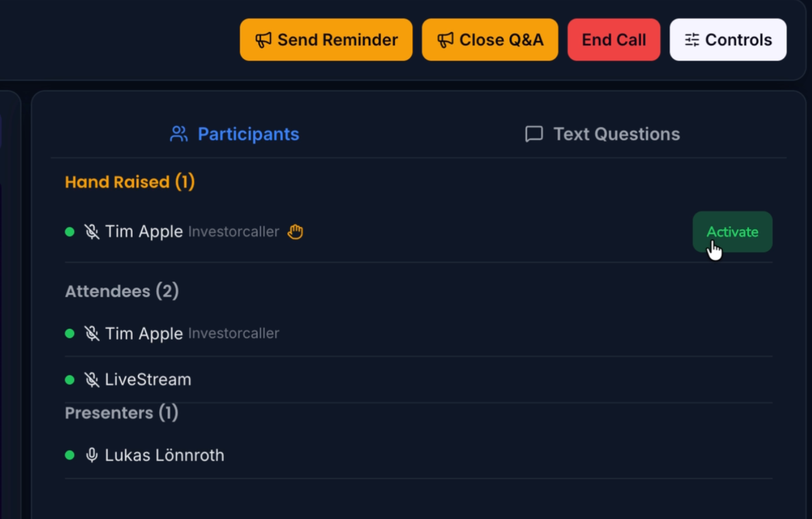Unmute Tim Apple in the Attendees list
The height and width of the screenshot is (519, 812).
point(92,333)
